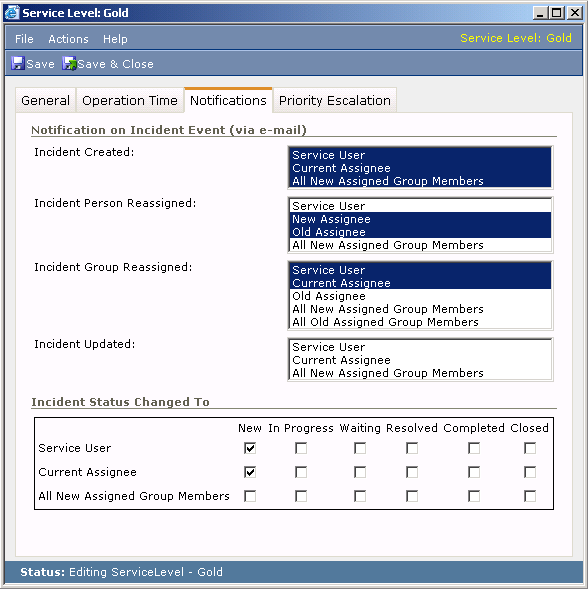This screenshot has width=588, height=589.
Task: Uncheck Current Assignee New status checkbox
Action: click(x=250, y=472)
